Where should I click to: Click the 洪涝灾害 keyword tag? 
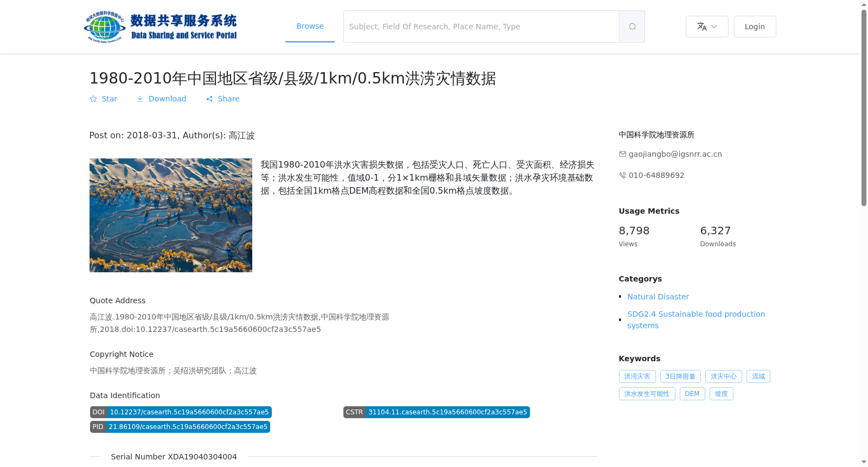pyautogui.click(x=637, y=376)
